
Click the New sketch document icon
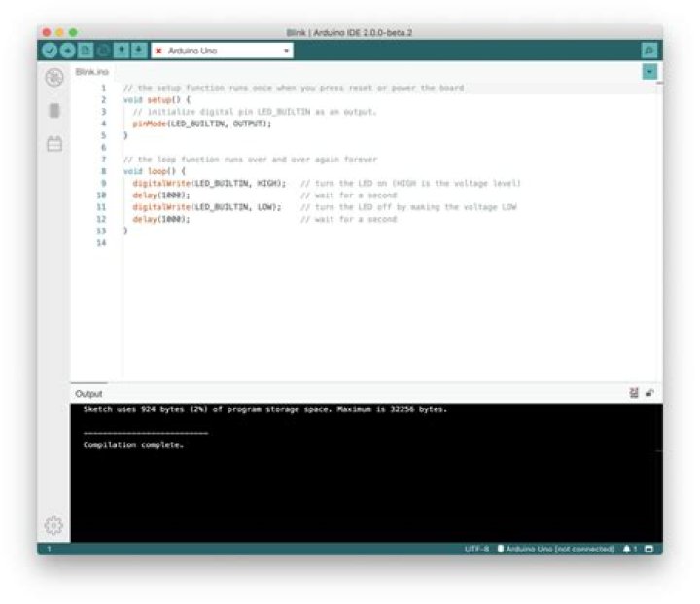[86, 51]
